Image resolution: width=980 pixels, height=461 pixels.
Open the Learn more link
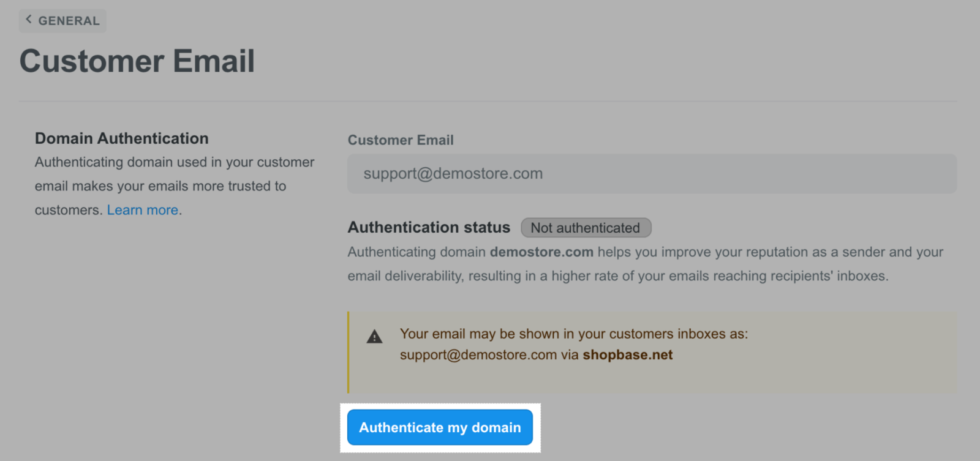point(143,210)
